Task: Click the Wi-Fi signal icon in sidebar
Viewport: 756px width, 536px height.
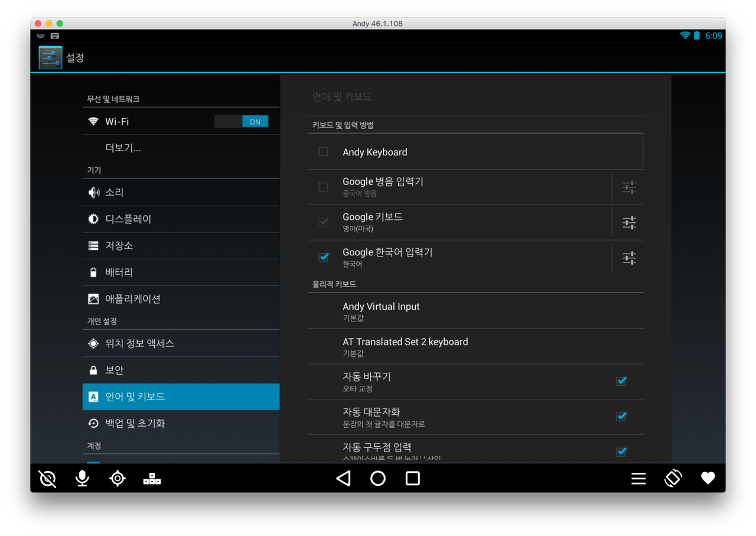Action: (93, 121)
